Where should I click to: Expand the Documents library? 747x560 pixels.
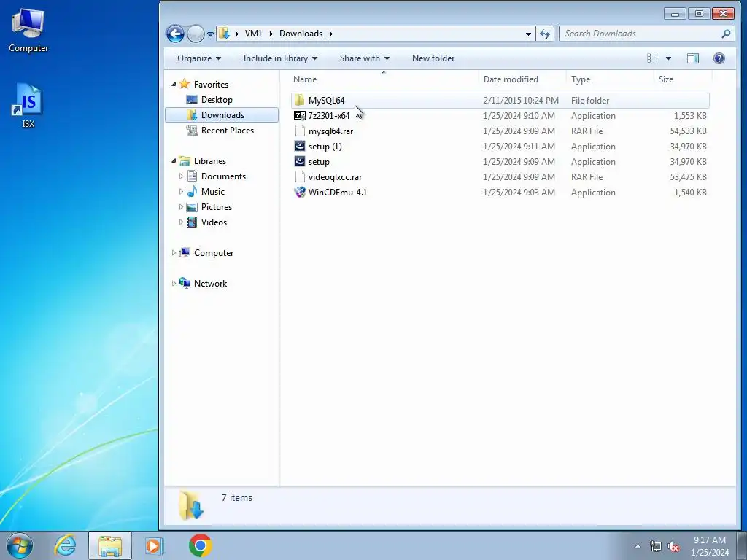coord(181,176)
